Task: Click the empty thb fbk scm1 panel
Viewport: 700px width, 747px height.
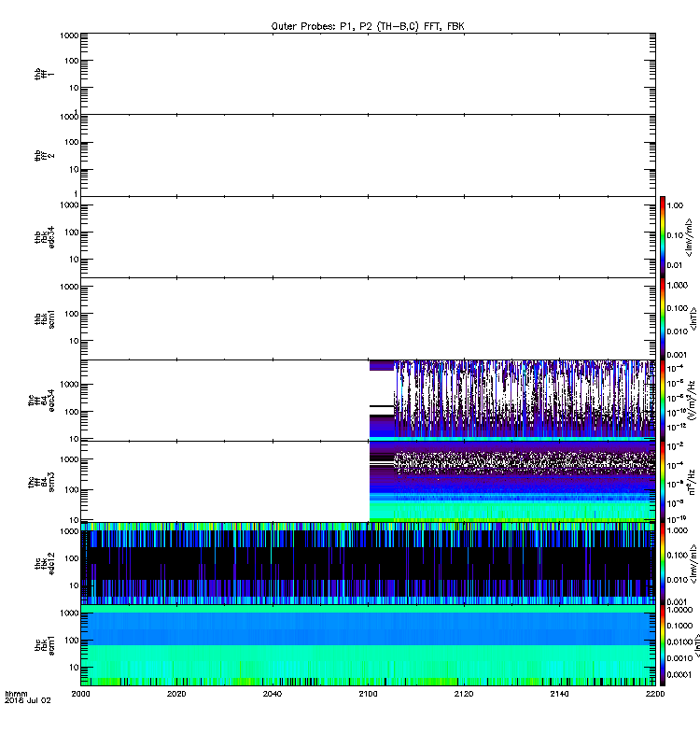Action: pyautogui.click(x=367, y=318)
